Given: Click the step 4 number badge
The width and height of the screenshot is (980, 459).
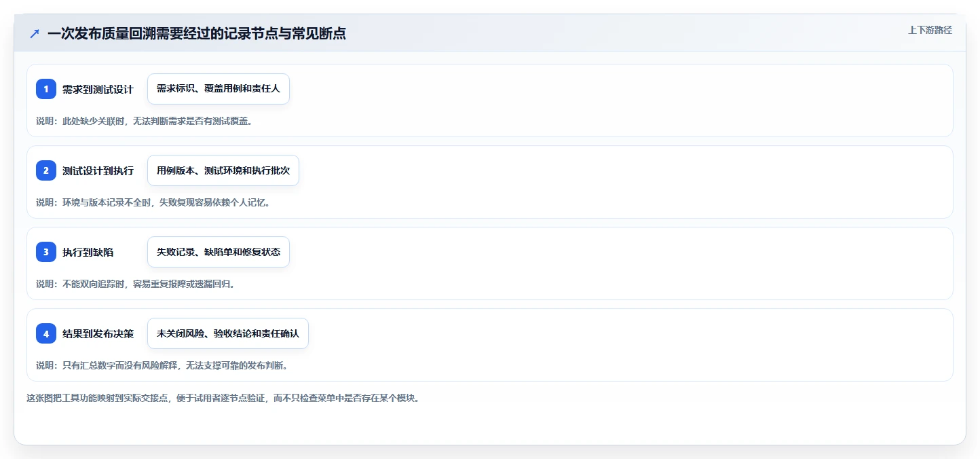Looking at the screenshot, I should pos(46,333).
